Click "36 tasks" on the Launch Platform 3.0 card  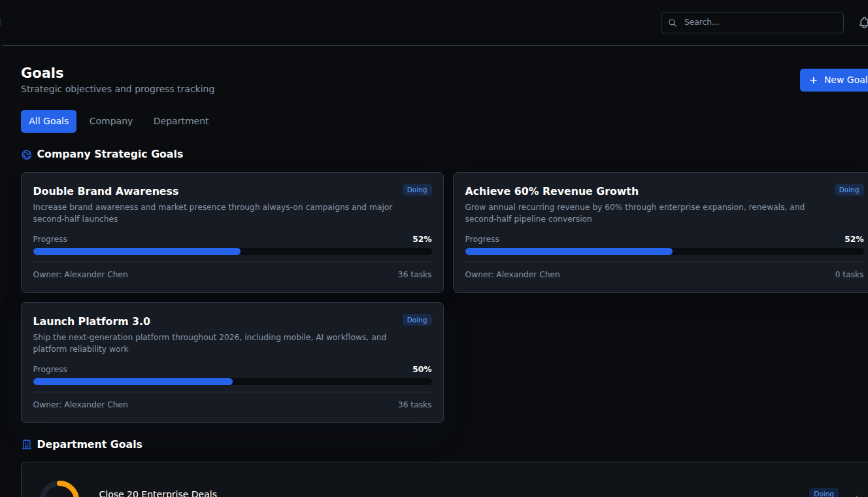pyautogui.click(x=415, y=405)
